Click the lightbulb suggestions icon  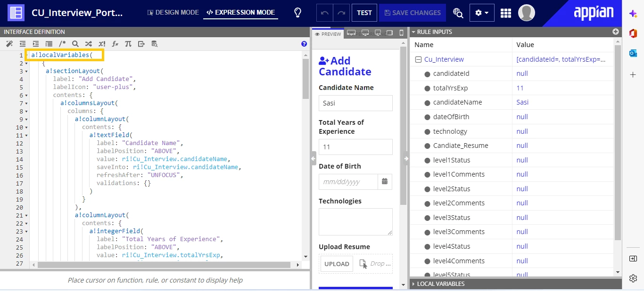[x=297, y=13]
